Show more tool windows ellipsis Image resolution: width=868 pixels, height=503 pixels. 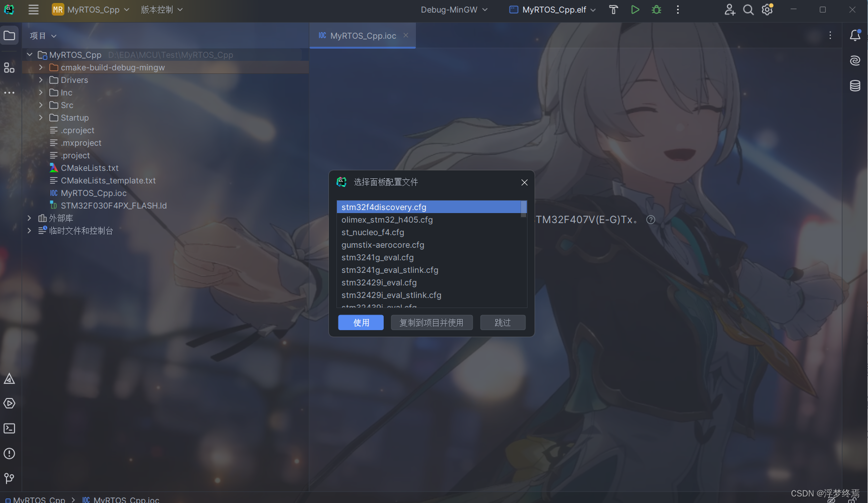[x=9, y=93]
